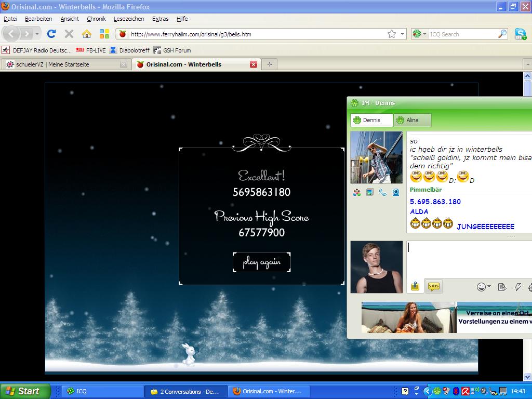
Task: Reload the page in Firefox
Action: tap(51, 34)
